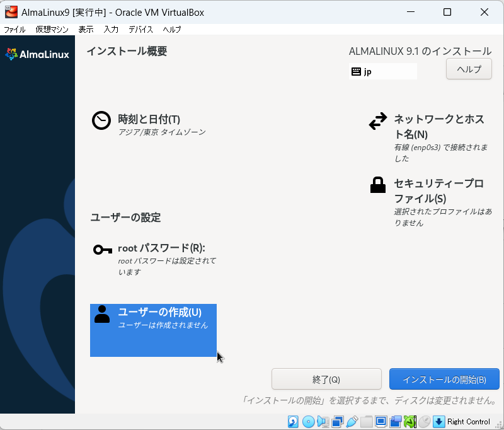The image size is (504, 430).
Task: Click アジア/東京 タイムゾーン text
Action: tap(162, 132)
